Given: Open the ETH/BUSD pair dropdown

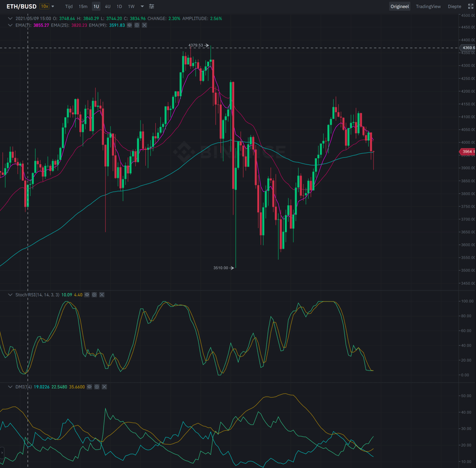Looking at the screenshot, I should (53, 7).
